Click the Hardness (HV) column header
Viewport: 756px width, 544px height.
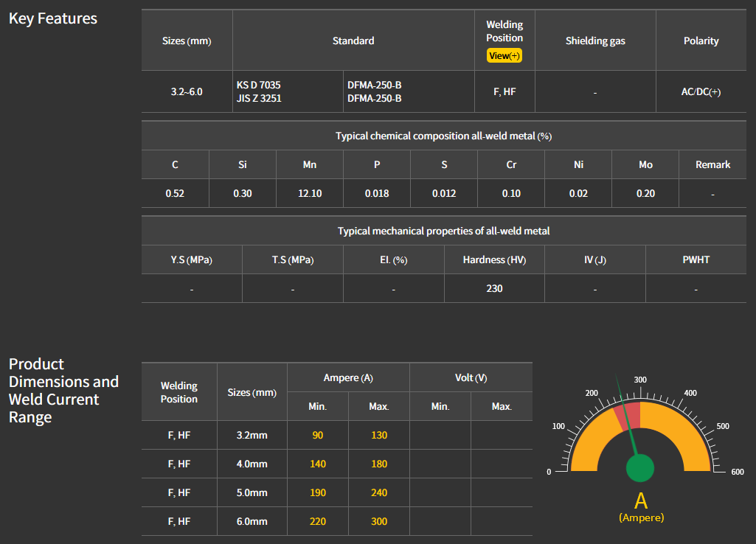tap(494, 260)
